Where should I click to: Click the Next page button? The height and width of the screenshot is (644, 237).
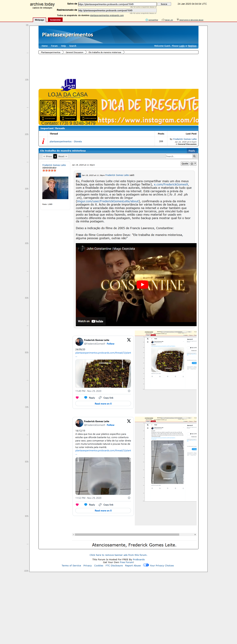point(63,156)
